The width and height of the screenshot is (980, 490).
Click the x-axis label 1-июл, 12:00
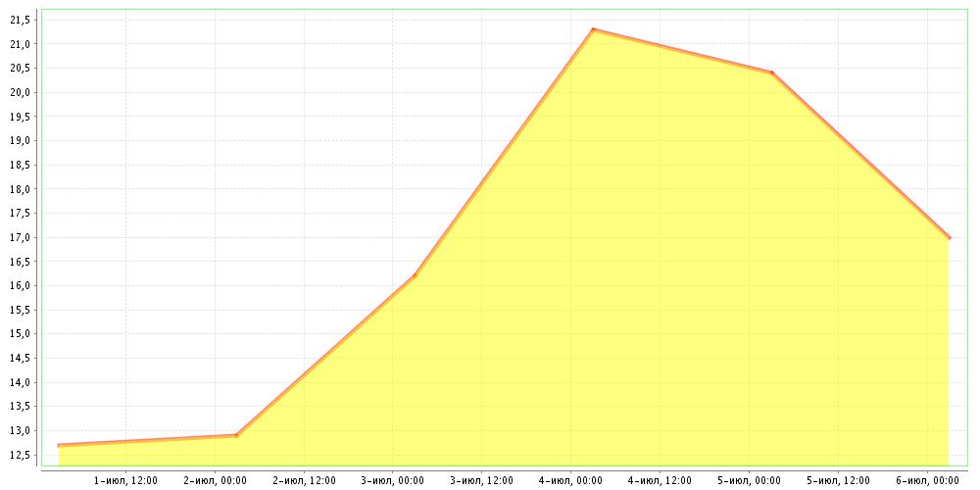[x=125, y=480]
